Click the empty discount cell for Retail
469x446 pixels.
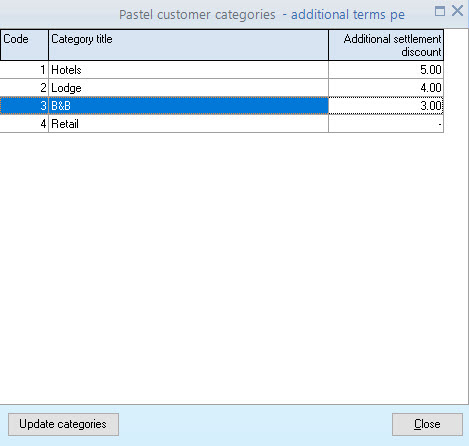point(386,124)
